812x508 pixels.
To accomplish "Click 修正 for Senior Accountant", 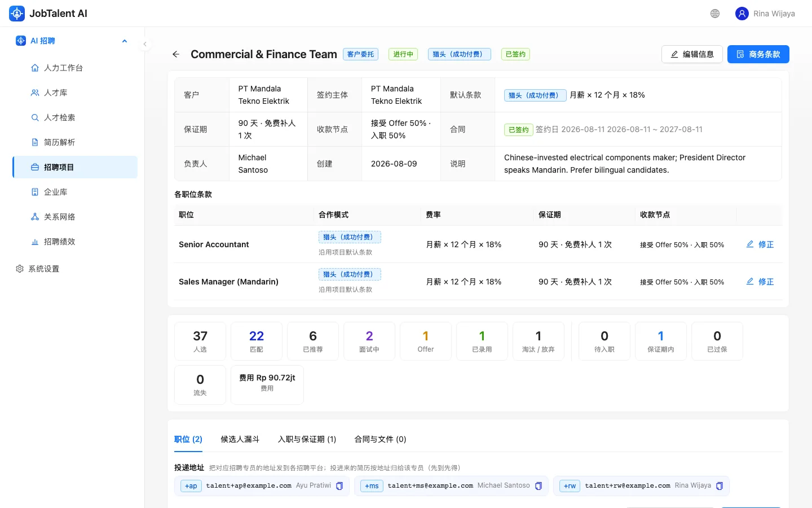I will (760, 244).
